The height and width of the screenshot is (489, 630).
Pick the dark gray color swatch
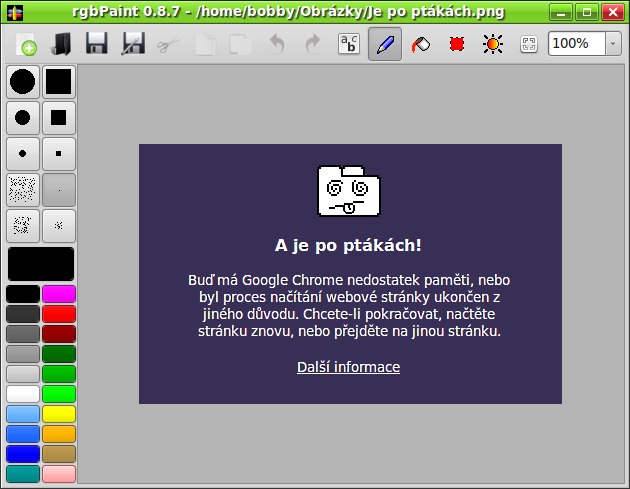(x=23, y=314)
